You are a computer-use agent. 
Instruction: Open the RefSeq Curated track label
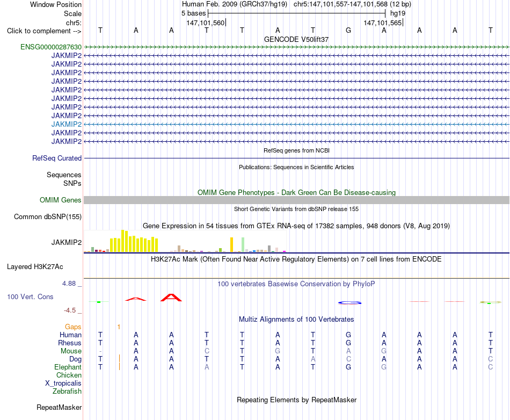(57, 158)
